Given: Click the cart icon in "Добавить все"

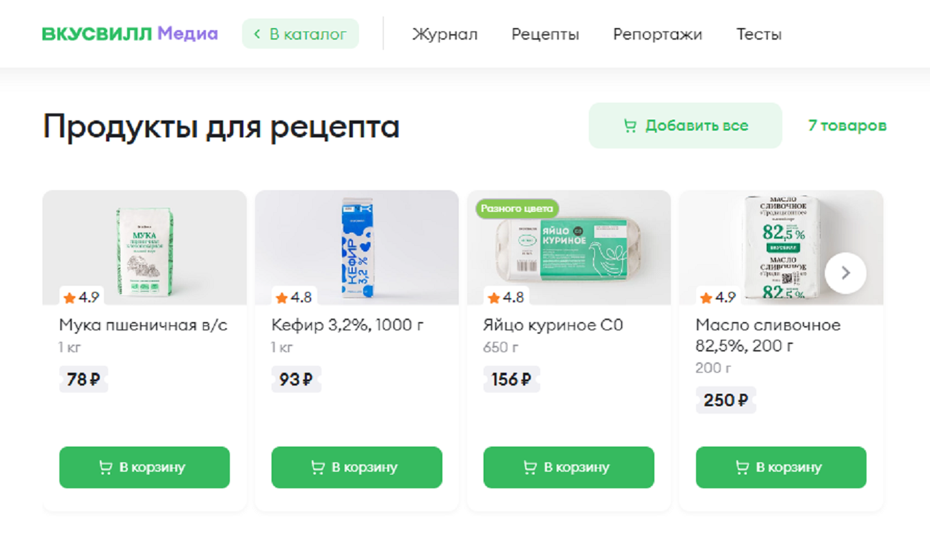Looking at the screenshot, I should [632, 125].
